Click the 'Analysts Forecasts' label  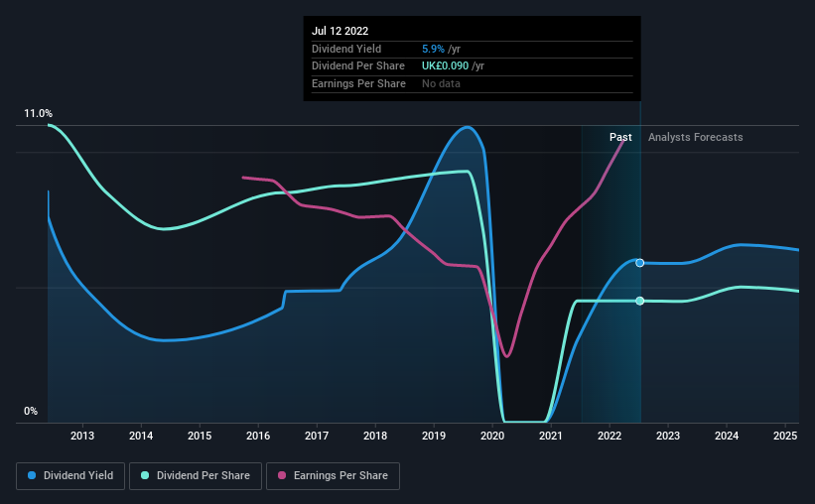[x=696, y=137]
